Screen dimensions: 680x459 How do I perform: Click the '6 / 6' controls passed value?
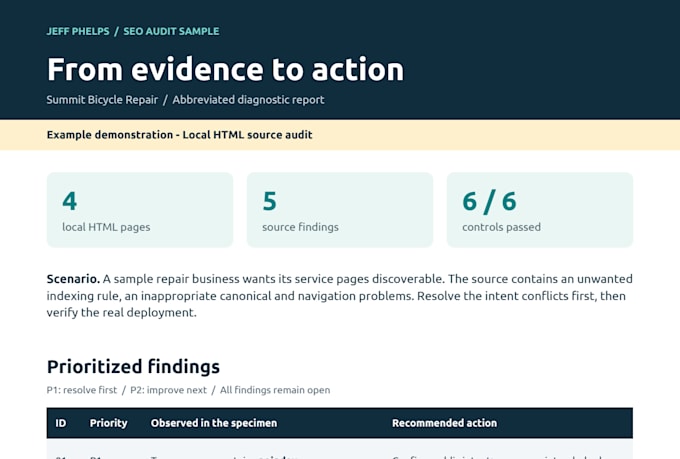point(490,201)
